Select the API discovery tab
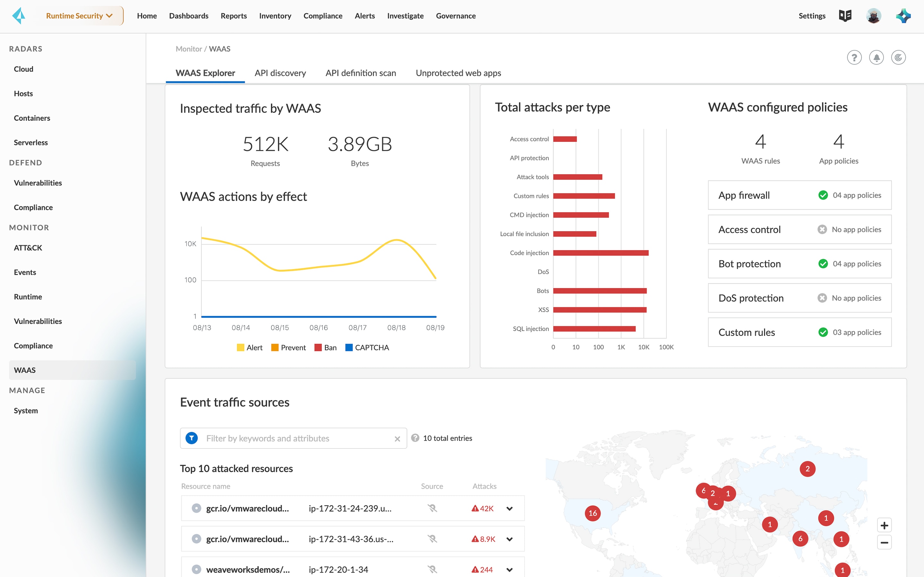 pyautogui.click(x=279, y=72)
